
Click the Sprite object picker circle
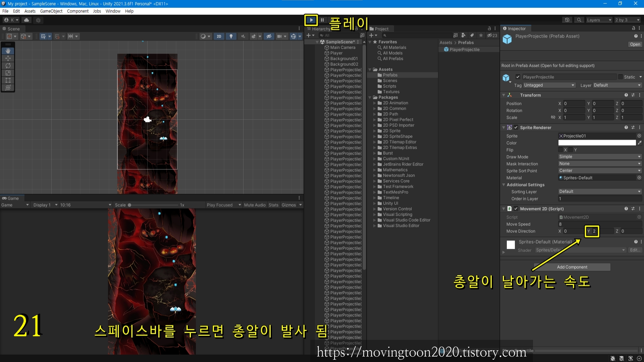click(639, 136)
